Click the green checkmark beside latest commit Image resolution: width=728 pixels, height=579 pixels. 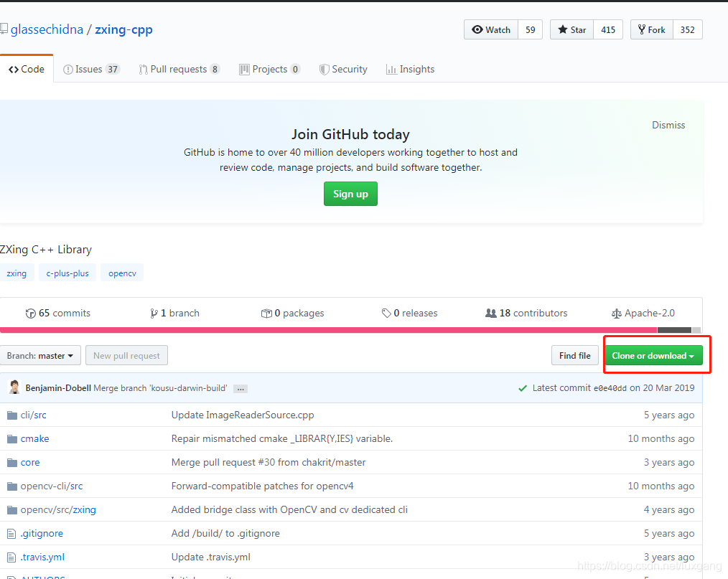pos(523,387)
